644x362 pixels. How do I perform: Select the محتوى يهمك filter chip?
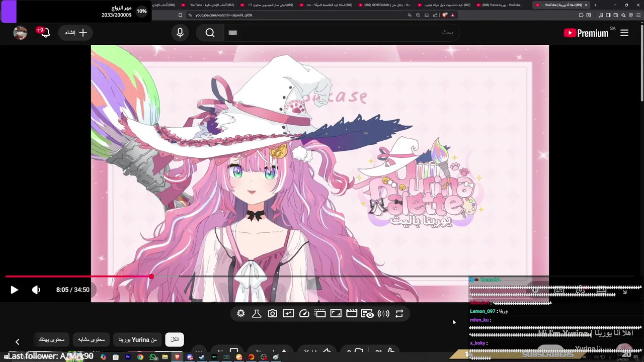click(x=52, y=339)
